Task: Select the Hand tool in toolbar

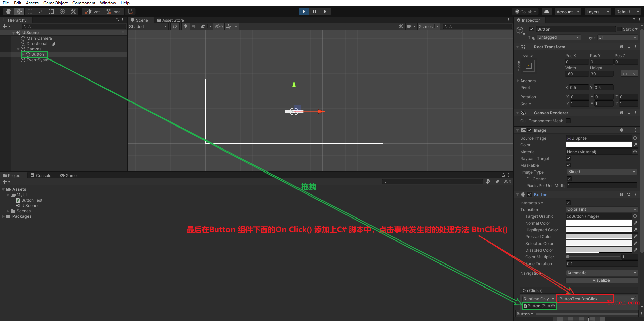Action: [8, 12]
